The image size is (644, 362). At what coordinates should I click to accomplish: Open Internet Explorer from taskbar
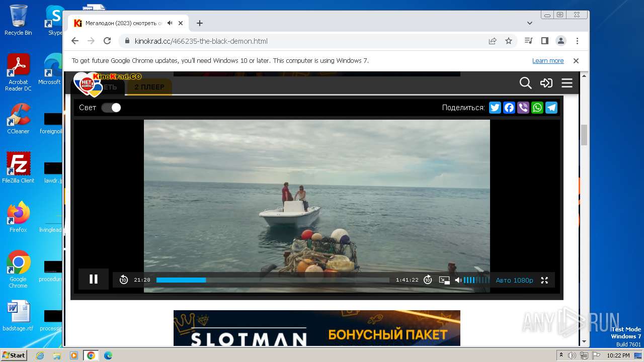40,355
